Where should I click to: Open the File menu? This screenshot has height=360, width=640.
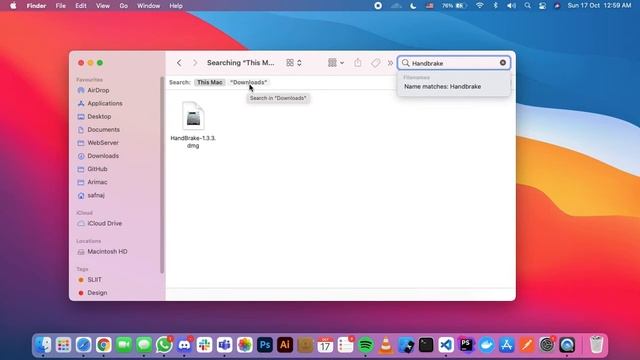click(60, 6)
